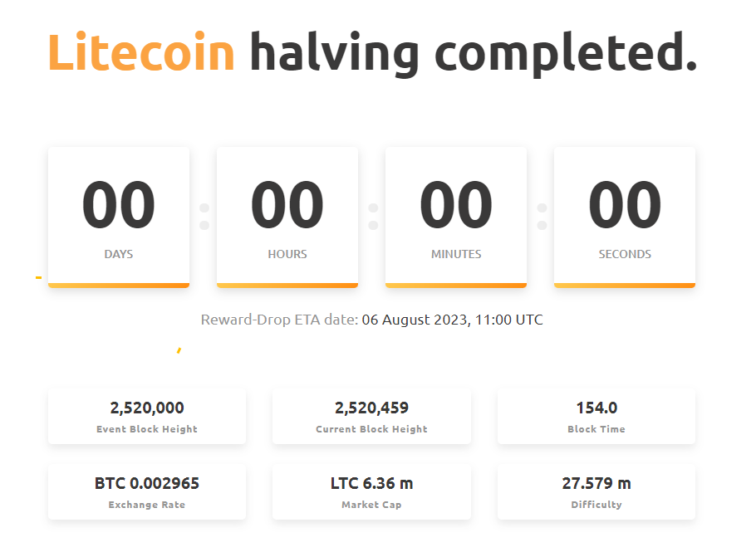Click the "halving completed." heading text
Viewport: 756px width, 552px height.
474,53
